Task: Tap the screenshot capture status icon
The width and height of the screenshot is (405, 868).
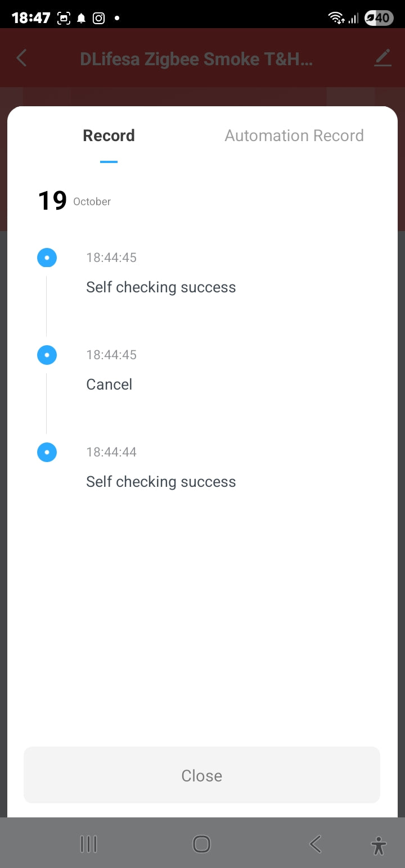Action: point(64,18)
